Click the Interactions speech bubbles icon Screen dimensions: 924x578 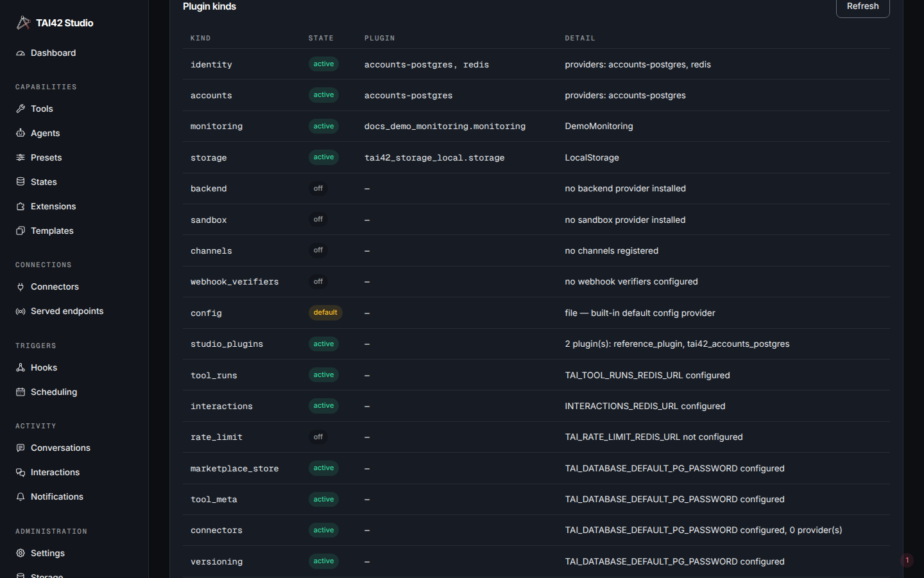(21, 473)
